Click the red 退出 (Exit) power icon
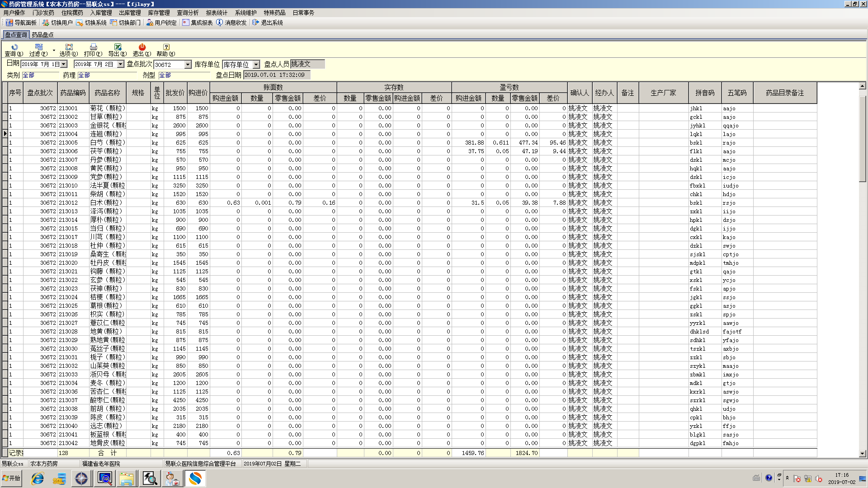The height and width of the screenshot is (488, 868). tap(142, 47)
